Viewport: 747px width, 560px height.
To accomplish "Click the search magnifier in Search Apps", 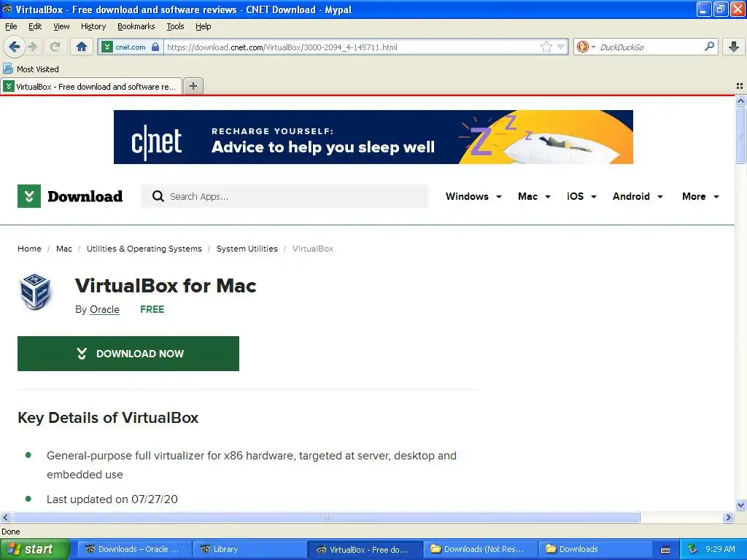I will click(x=158, y=196).
